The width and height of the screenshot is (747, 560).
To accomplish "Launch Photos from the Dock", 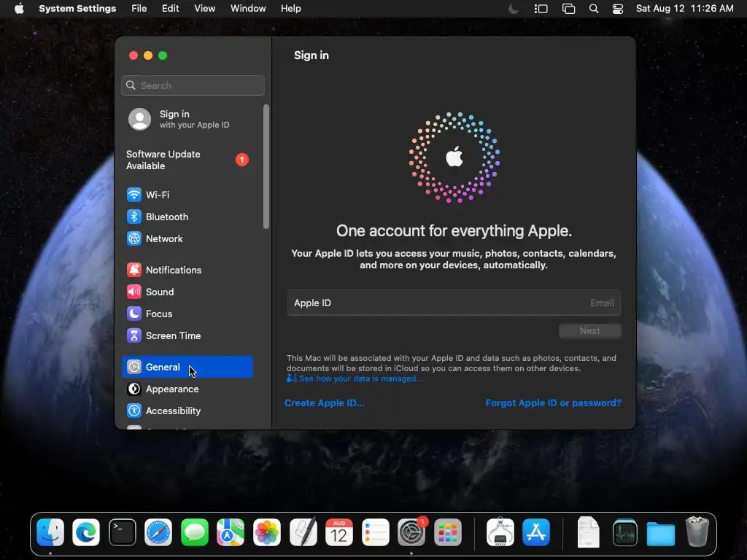I will 267,532.
